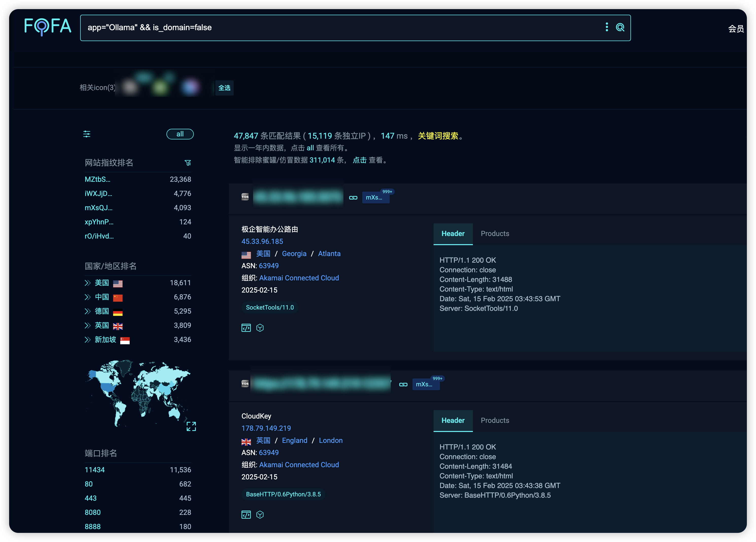Open source code icon under SocketTools result
Image resolution: width=756 pixels, height=542 pixels.
click(246, 328)
